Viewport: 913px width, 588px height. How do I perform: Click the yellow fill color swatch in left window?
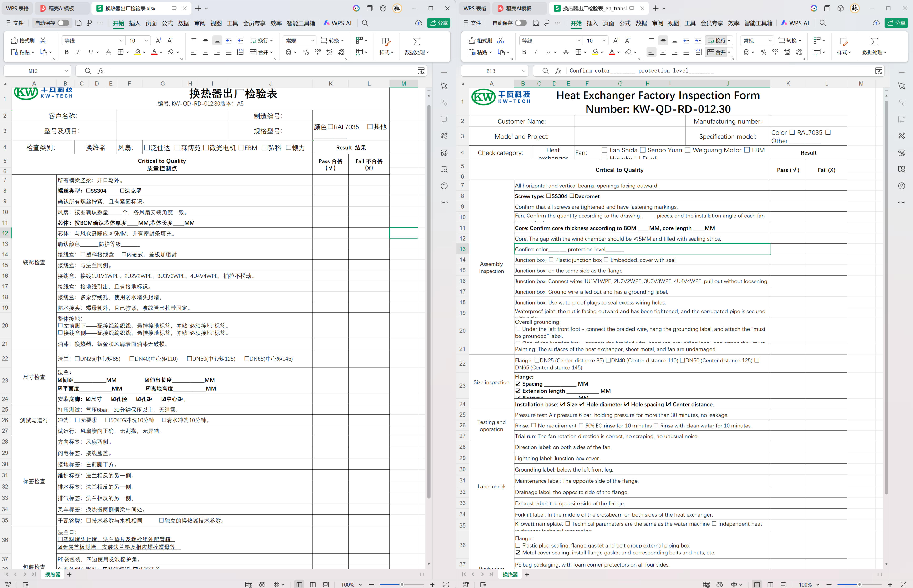click(138, 52)
